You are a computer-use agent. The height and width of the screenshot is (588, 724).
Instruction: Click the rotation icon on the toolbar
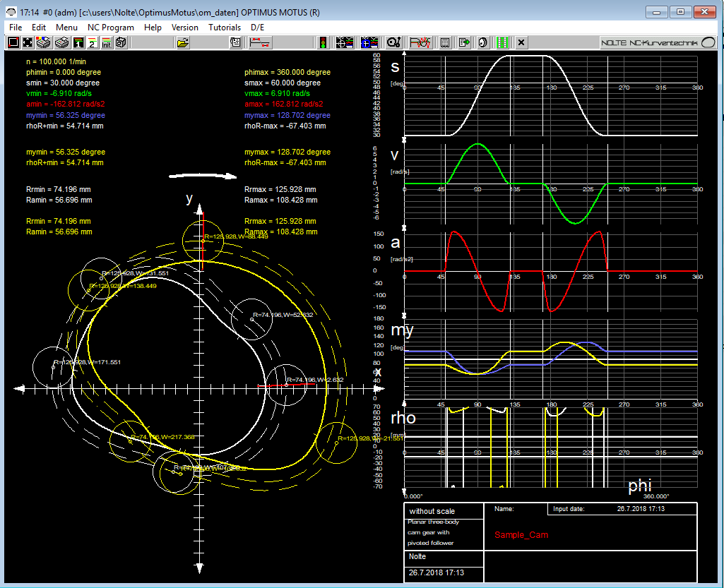(x=483, y=42)
